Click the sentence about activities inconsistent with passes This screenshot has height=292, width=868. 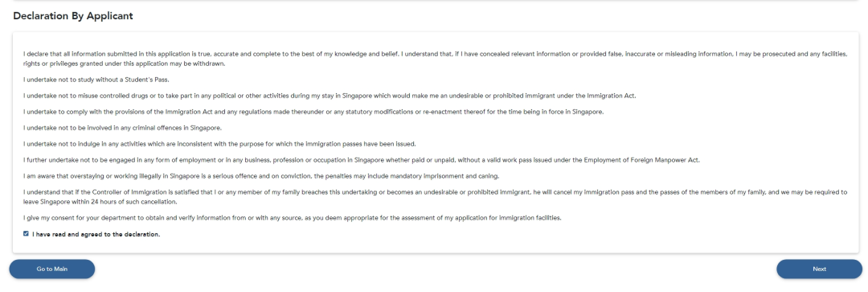pyautogui.click(x=219, y=144)
